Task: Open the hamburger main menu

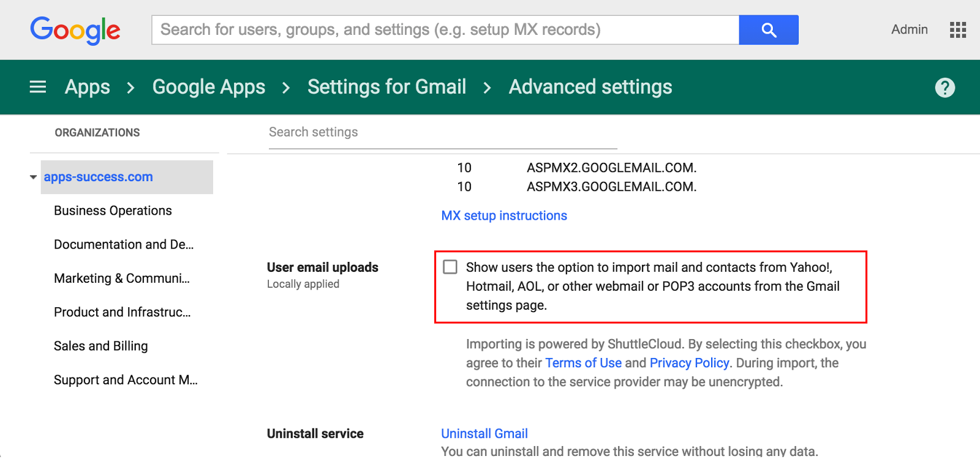Action: point(38,87)
